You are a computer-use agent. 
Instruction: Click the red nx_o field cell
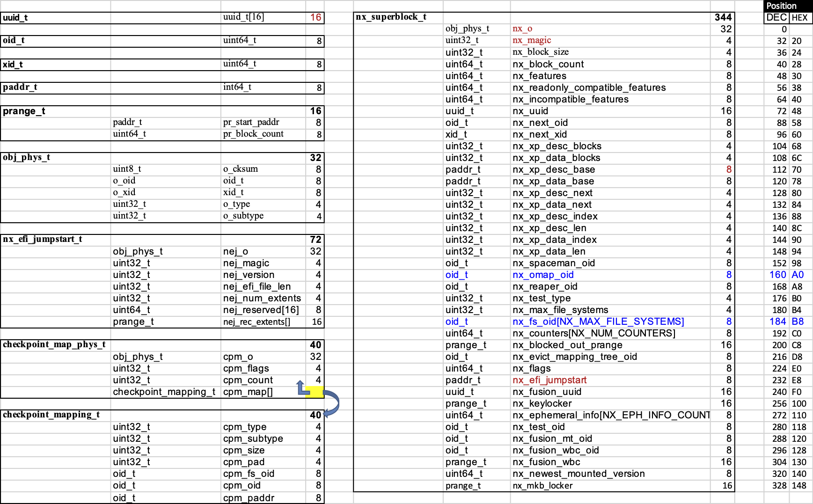610,29
